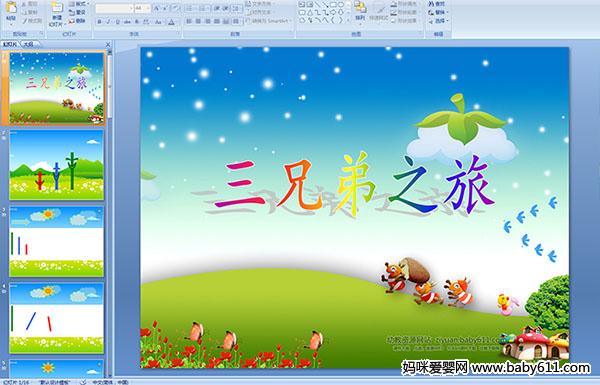This screenshot has height=385, width=600.
Task: Toggle Italic text formatting
Action: click(x=108, y=22)
